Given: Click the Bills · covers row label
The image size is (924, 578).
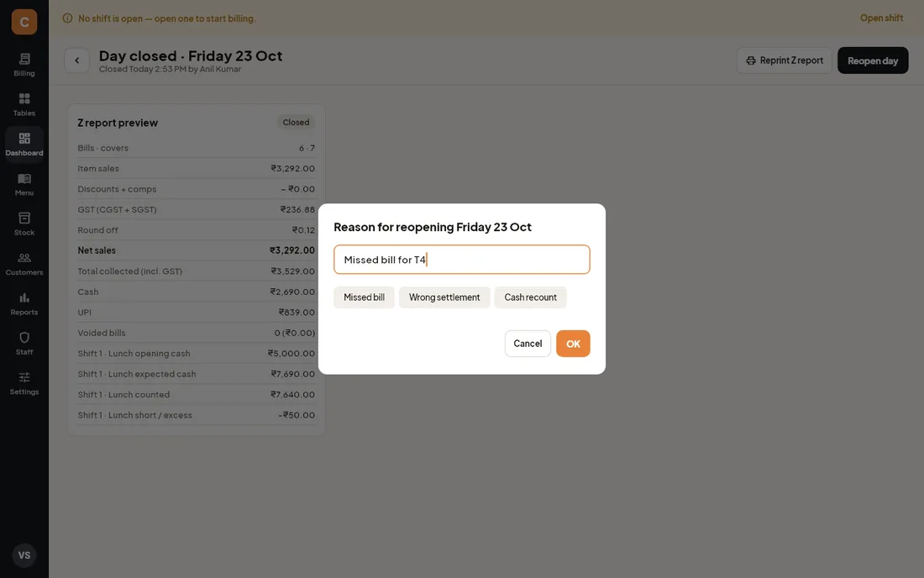Looking at the screenshot, I should point(103,148).
